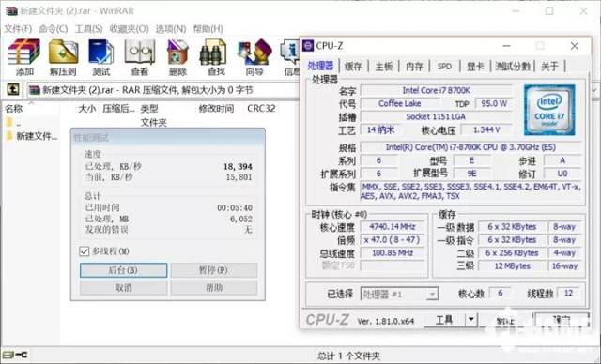601x364 pixels.
Task: Click the 4740.14 MHz core speed value
Action: [393, 227]
